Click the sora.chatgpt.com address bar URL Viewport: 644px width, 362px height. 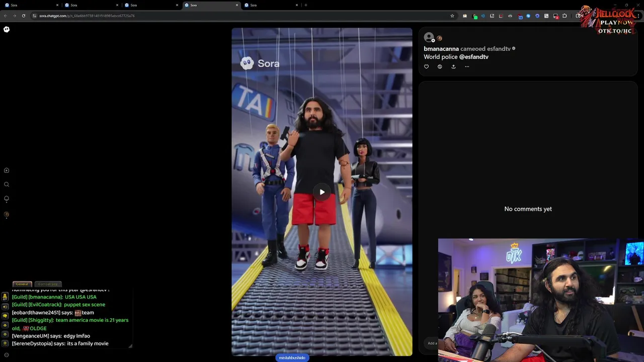(87, 16)
